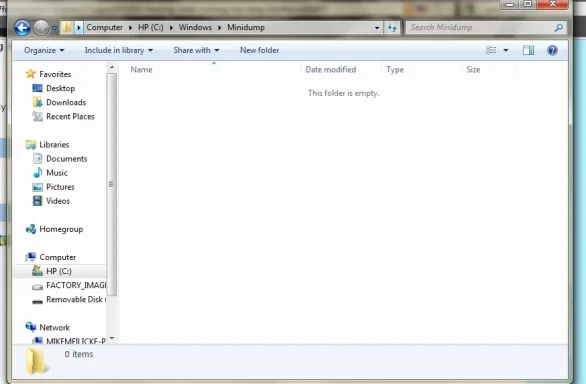
Task: Select Homegroup in the navigation pane
Action: click(61, 229)
